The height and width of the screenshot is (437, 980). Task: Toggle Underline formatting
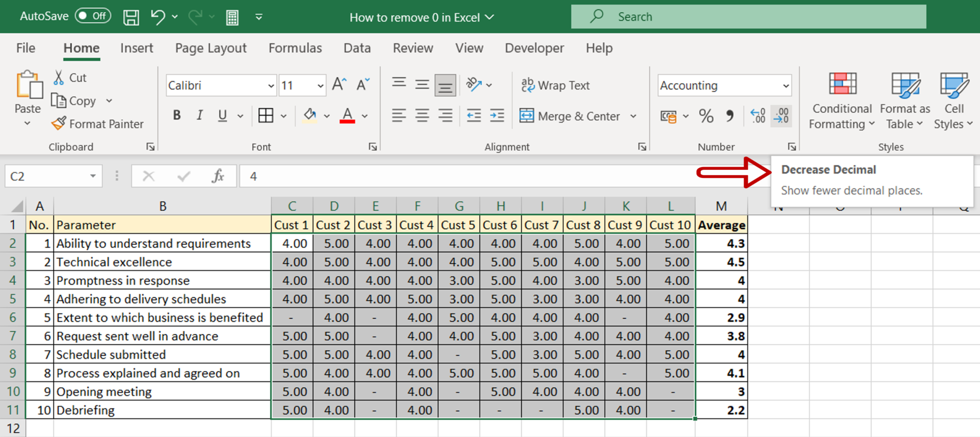pos(222,115)
